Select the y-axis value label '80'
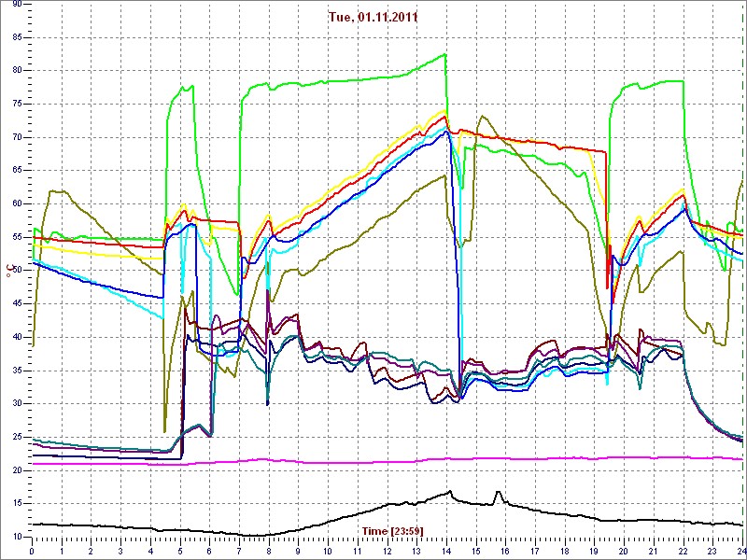Screen dimensions: 747x560 tap(18, 71)
